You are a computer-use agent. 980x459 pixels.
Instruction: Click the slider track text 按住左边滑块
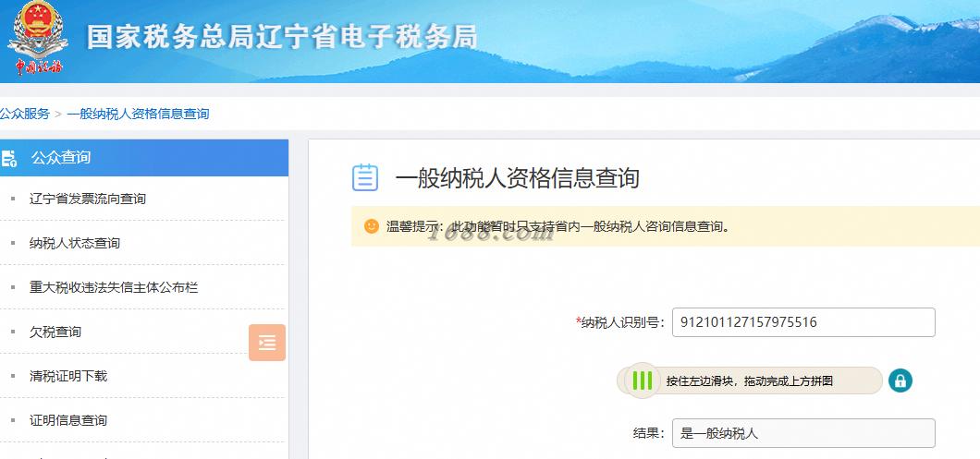pos(750,380)
